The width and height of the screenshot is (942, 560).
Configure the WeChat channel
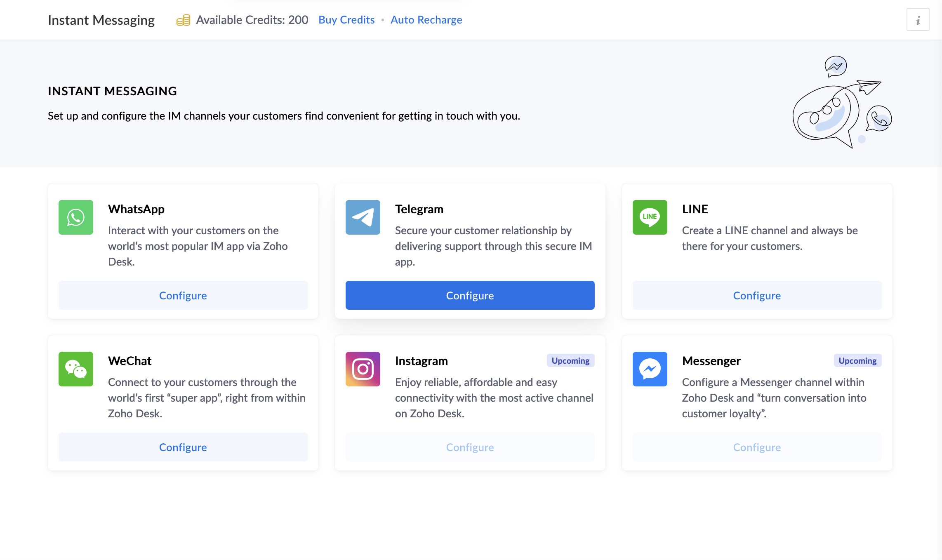pos(183,447)
